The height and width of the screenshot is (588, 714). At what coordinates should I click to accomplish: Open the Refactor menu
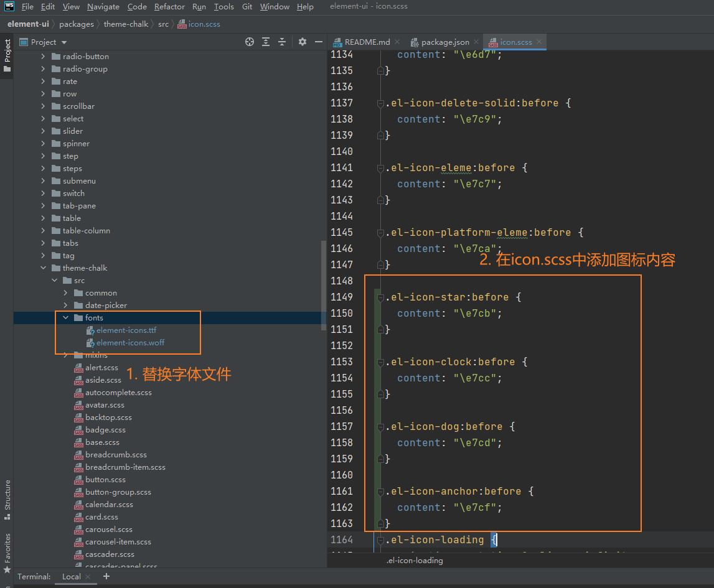pos(169,7)
